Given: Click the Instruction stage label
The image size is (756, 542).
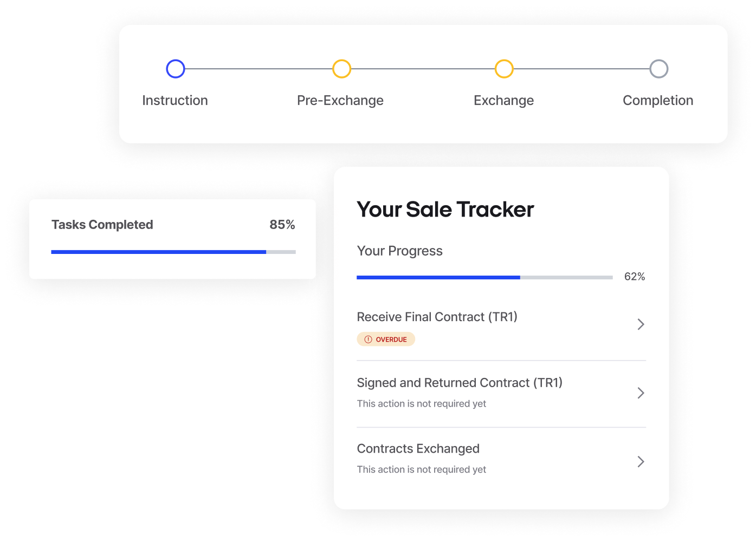Looking at the screenshot, I should pyautogui.click(x=175, y=101).
